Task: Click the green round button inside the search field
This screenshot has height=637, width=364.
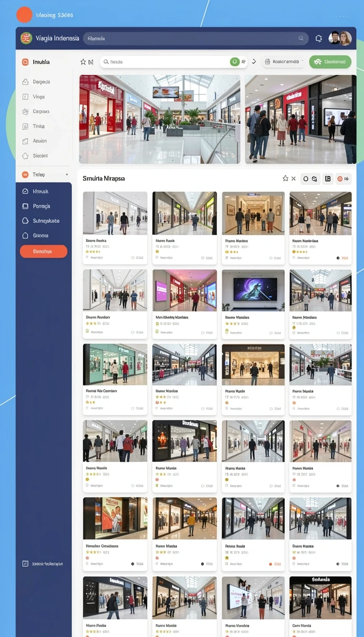Action: 235,62
